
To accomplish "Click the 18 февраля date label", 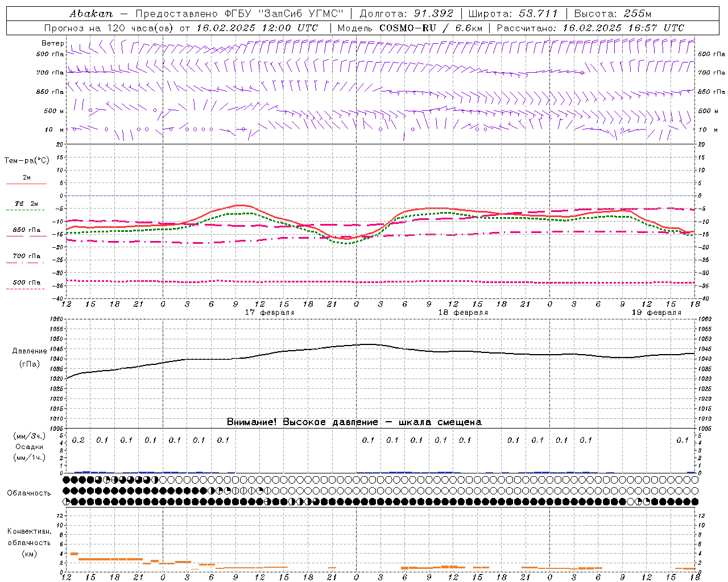I will click(463, 313).
